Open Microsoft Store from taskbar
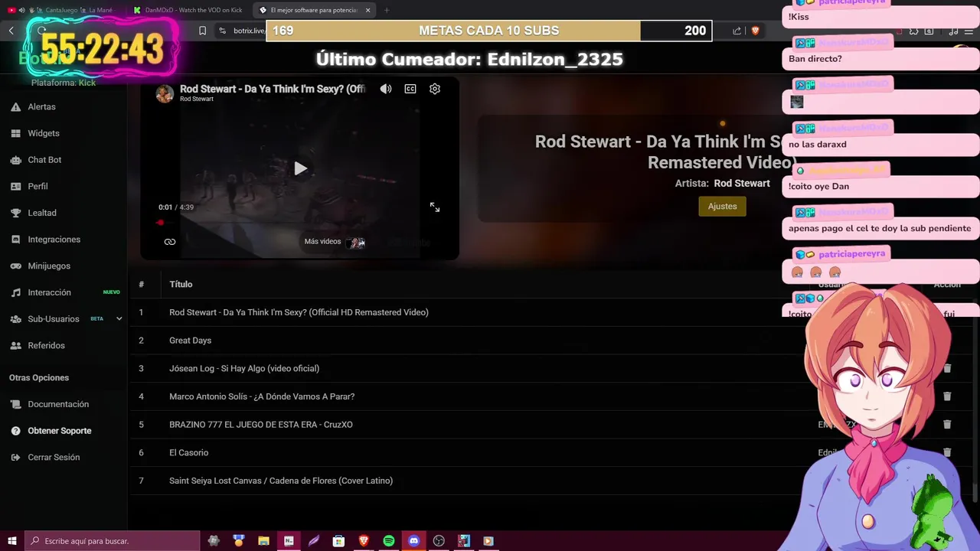This screenshot has width=980, height=551. point(338,541)
